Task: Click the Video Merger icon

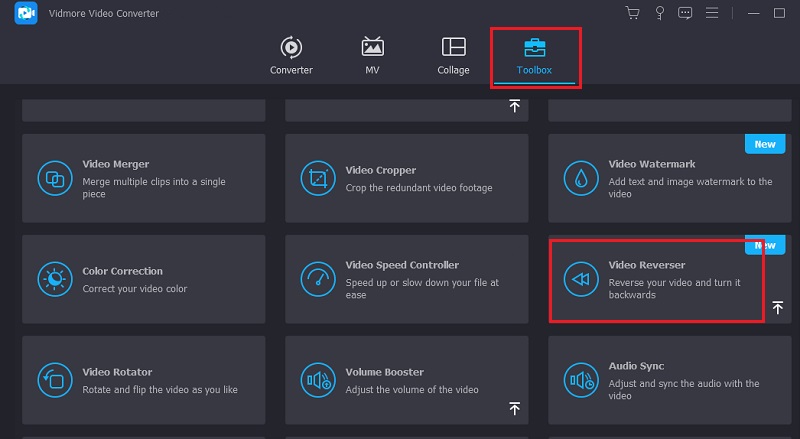Action: [54, 178]
